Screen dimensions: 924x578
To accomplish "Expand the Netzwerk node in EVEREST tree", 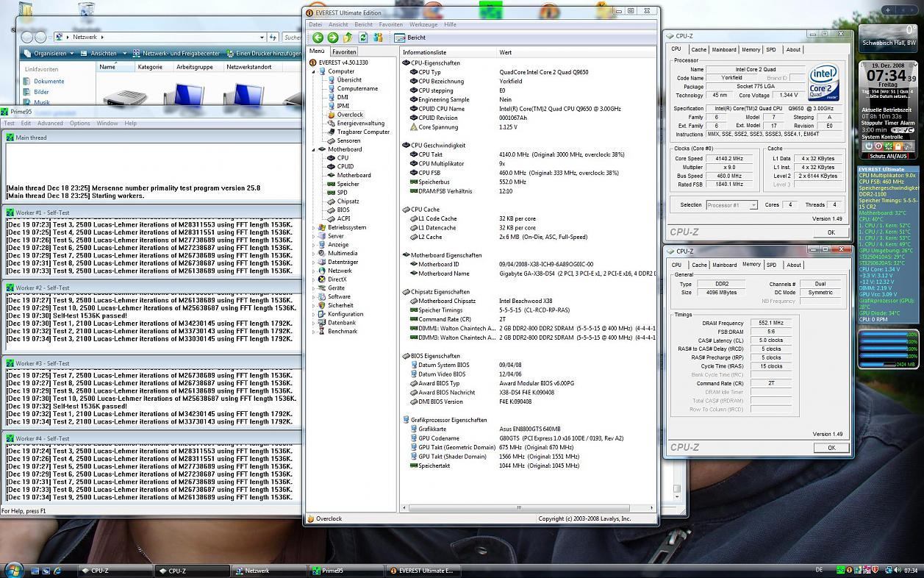I will [x=313, y=271].
